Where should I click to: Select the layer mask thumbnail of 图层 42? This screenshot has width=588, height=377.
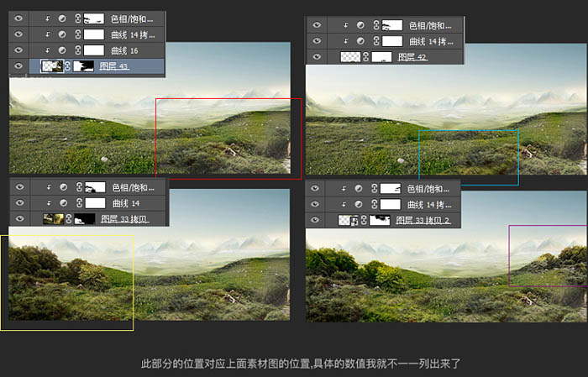pyautogui.click(x=381, y=57)
